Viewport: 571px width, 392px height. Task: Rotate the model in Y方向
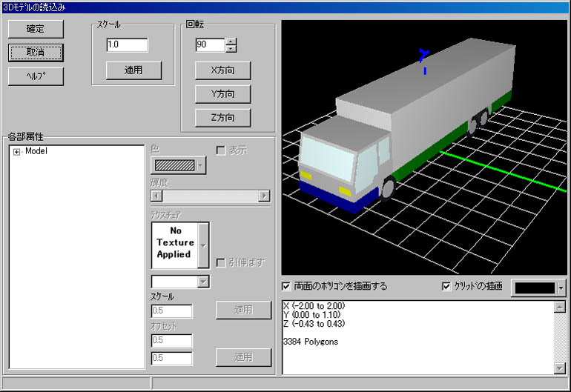(x=223, y=94)
